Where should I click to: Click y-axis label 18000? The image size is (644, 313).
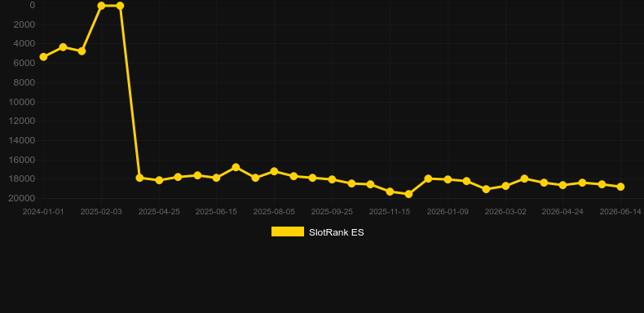(22, 179)
